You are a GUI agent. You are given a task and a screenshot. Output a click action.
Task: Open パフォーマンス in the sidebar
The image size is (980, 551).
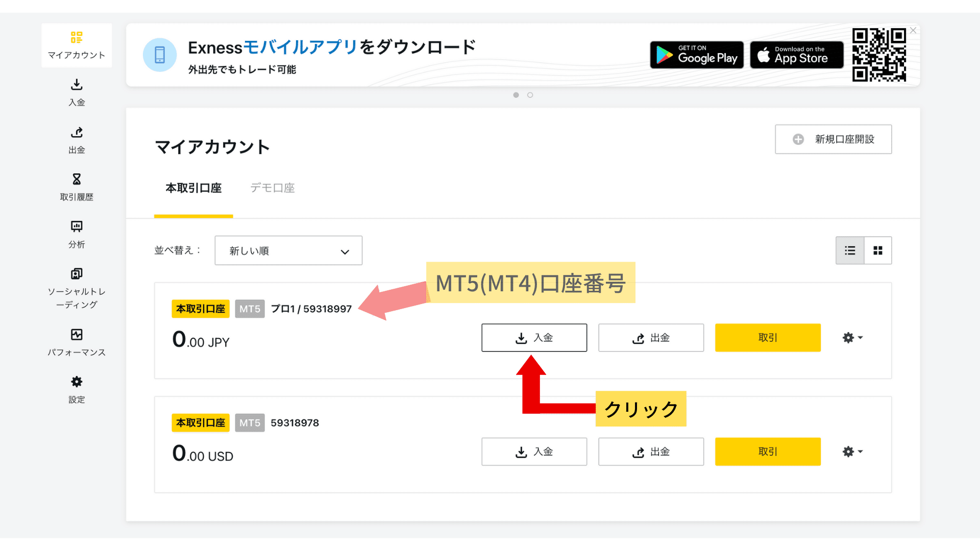tap(77, 343)
